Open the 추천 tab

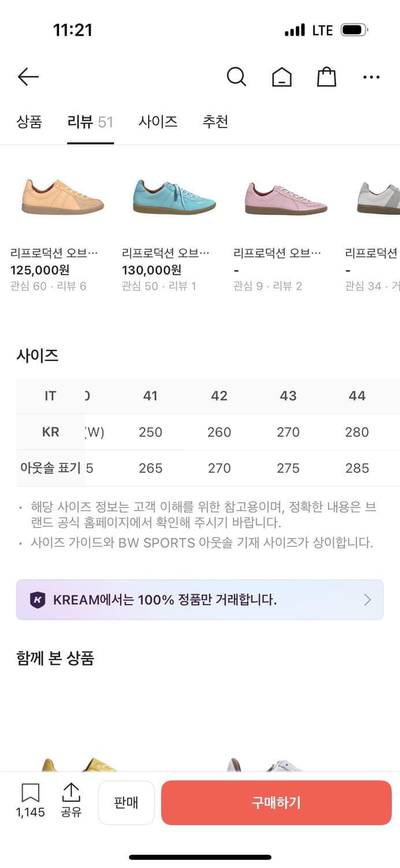click(215, 122)
